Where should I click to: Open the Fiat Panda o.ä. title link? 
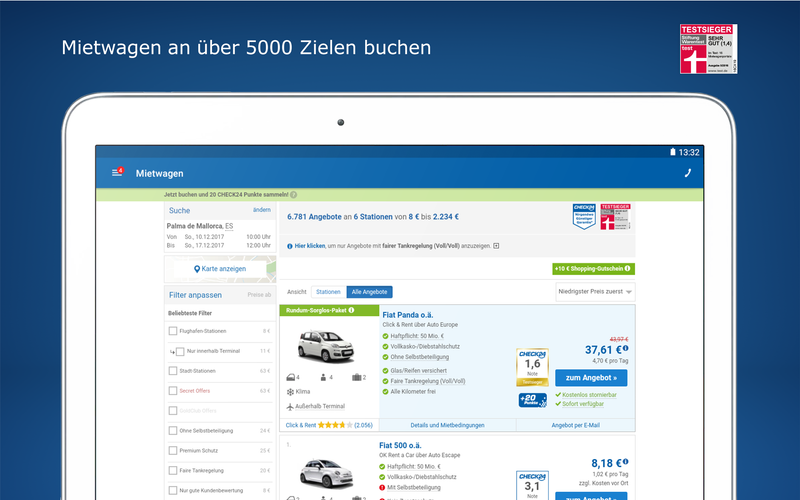408,315
